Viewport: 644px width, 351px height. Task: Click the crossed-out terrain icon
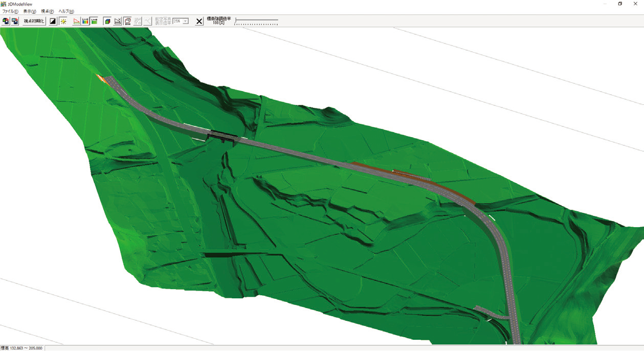pyautogui.click(x=118, y=21)
